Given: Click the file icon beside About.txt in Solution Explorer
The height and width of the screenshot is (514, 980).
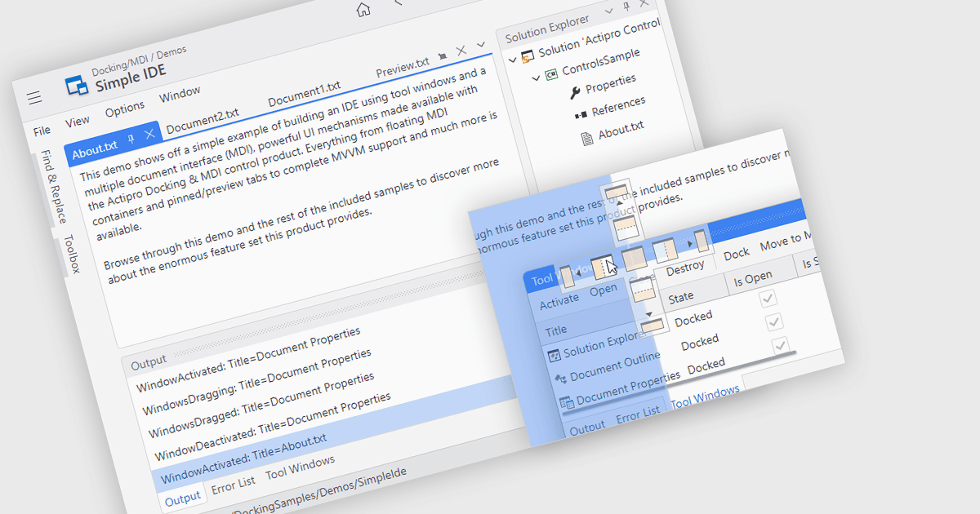Looking at the screenshot, I should pyautogui.click(x=586, y=139).
